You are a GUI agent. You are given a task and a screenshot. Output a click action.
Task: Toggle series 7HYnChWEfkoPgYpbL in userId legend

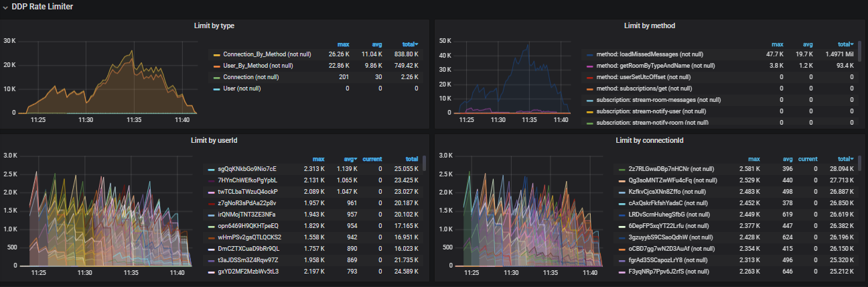tap(247, 180)
